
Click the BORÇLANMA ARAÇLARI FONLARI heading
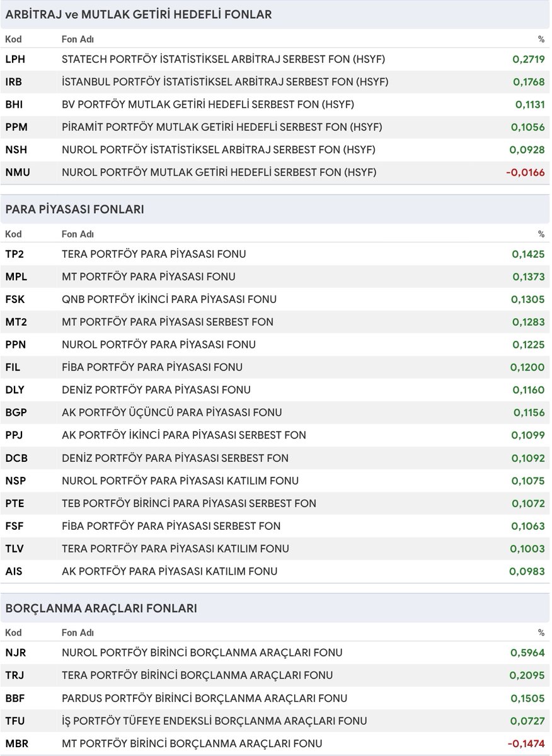101,609
